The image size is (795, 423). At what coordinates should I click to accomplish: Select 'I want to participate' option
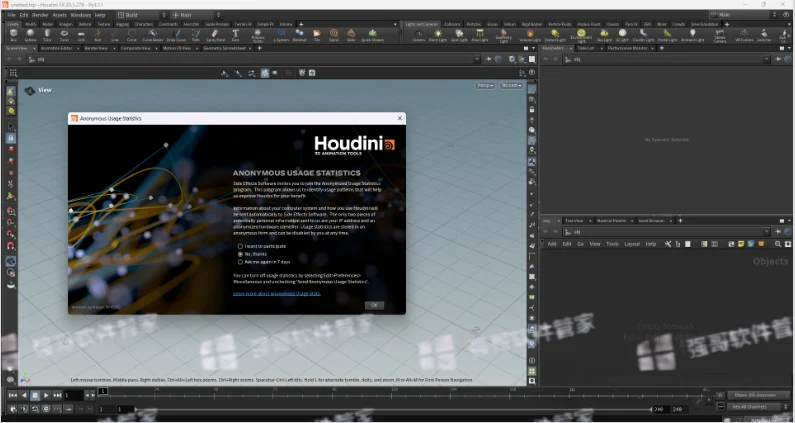point(262,246)
